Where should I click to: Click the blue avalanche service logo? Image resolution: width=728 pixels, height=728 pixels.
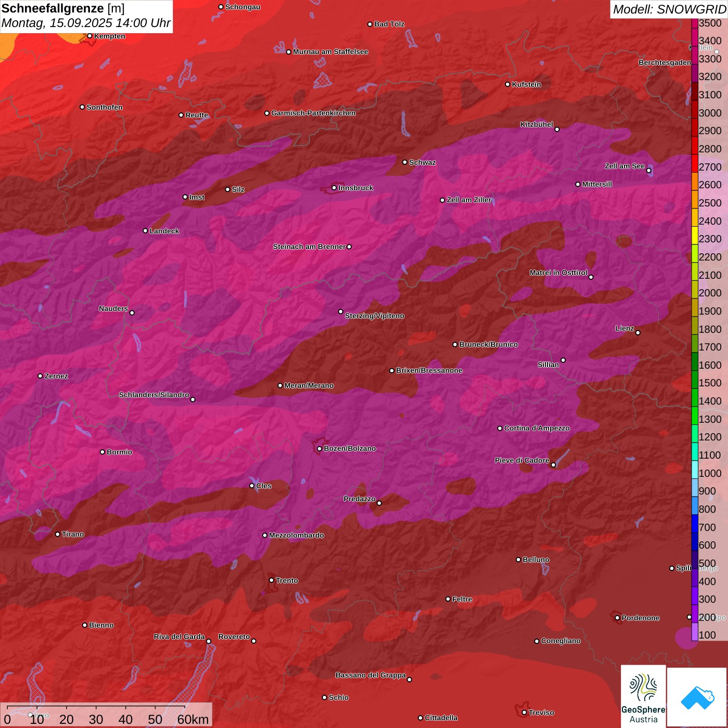click(x=697, y=697)
